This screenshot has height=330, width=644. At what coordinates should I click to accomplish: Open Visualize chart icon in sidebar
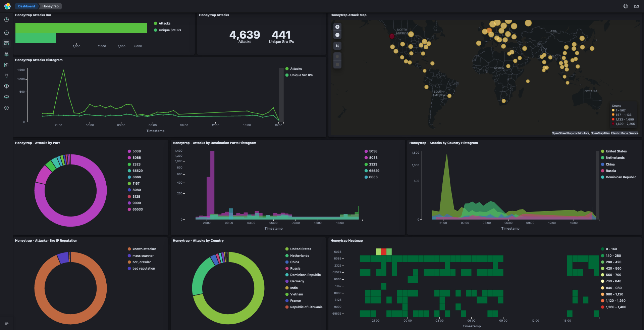[x=6, y=65]
